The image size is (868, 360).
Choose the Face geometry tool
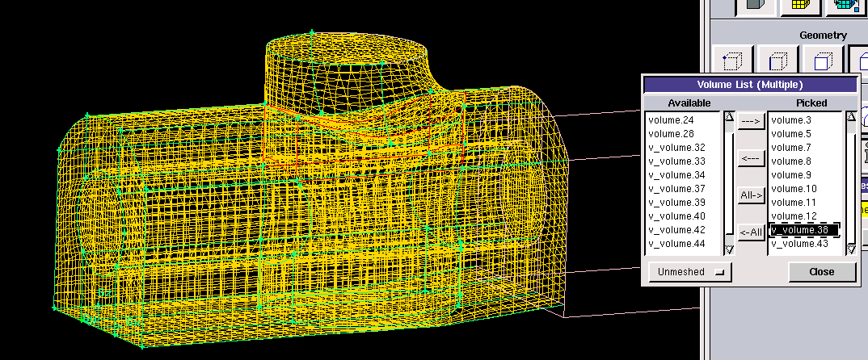(824, 61)
